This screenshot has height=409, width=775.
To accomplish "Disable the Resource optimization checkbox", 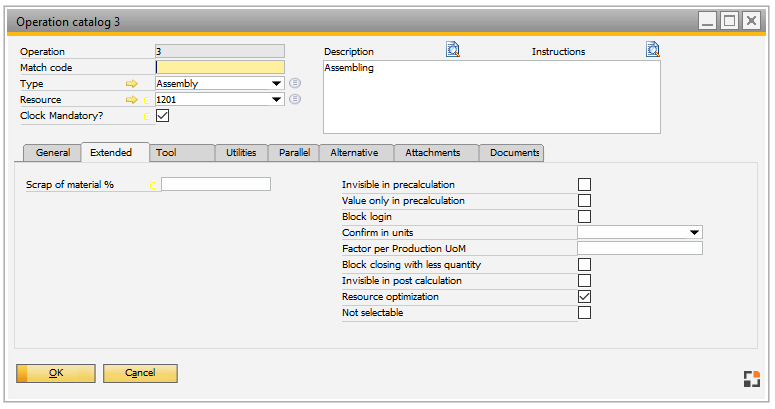I will [x=585, y=297].
